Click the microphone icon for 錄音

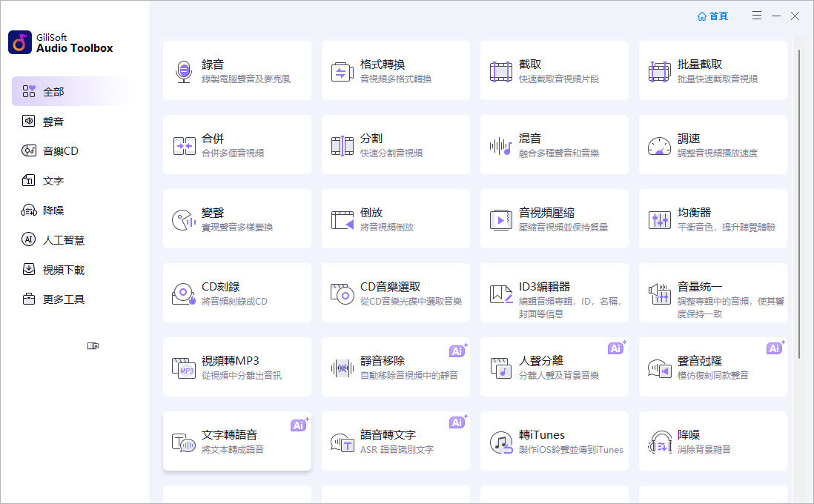click(183, 71)
